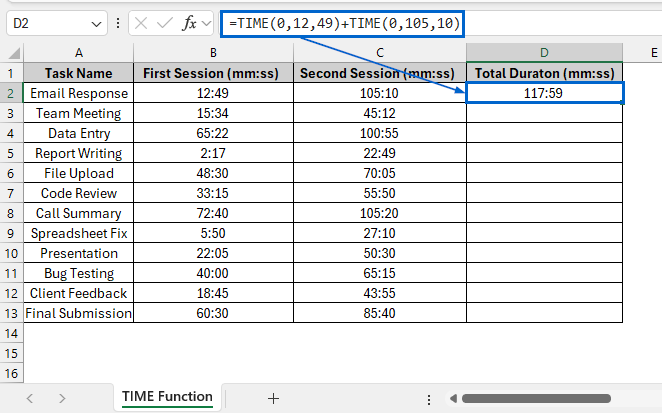The width and height of the screenshot is (662, 413).
Task: Select the Call Summary cell
Action: pos(79,213)
